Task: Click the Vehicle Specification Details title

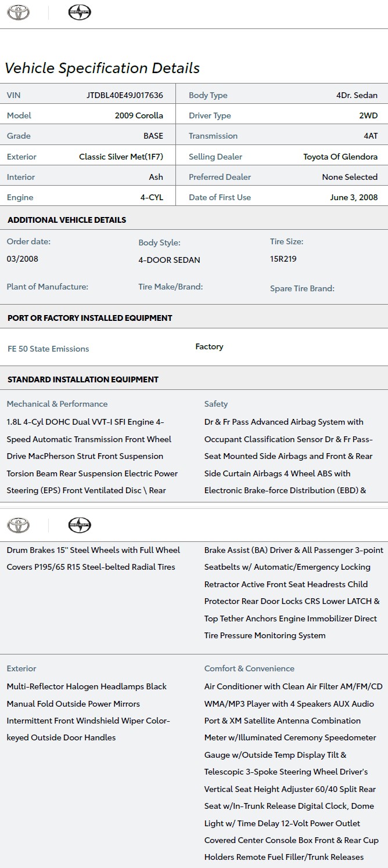Action: tap(102, 68)
